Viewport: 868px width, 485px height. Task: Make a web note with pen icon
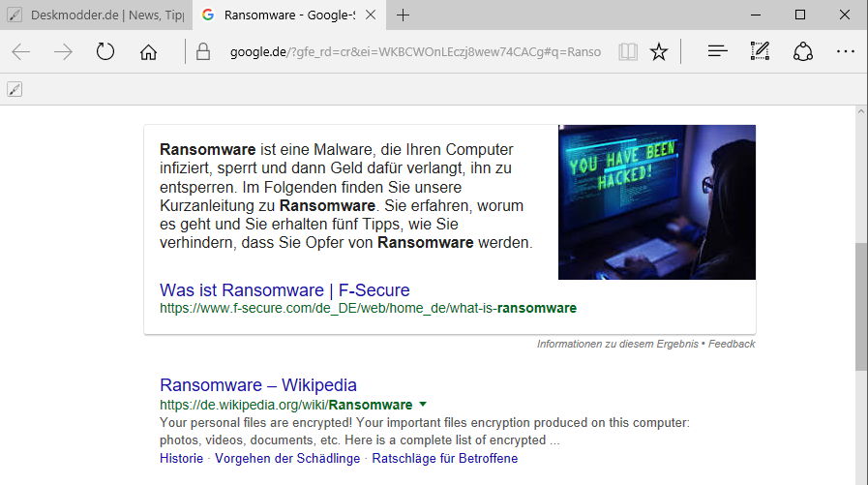pyautogui.click(x=760, y=51)
